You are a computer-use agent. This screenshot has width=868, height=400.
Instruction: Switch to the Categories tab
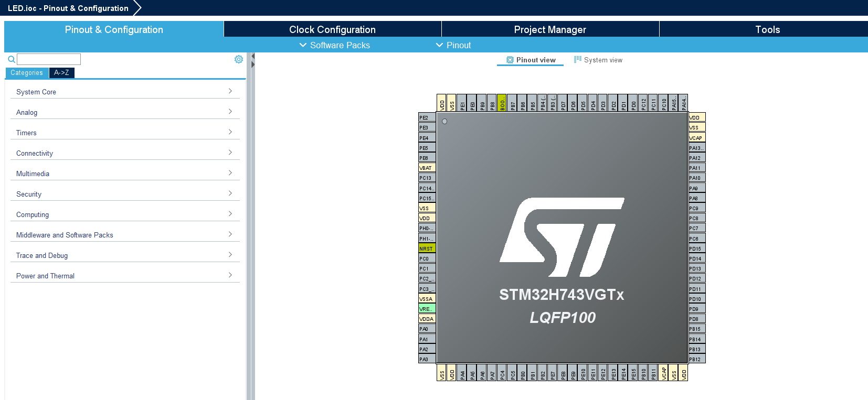27,73
